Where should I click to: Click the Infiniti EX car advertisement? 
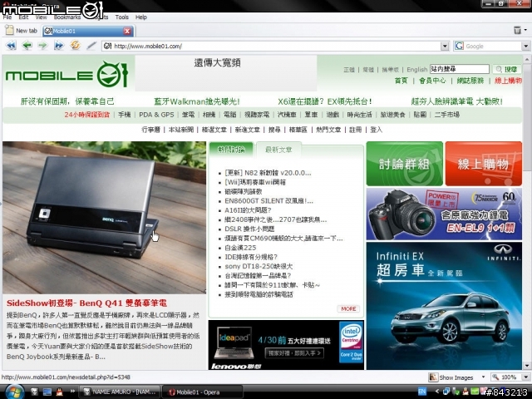point(444,306)
